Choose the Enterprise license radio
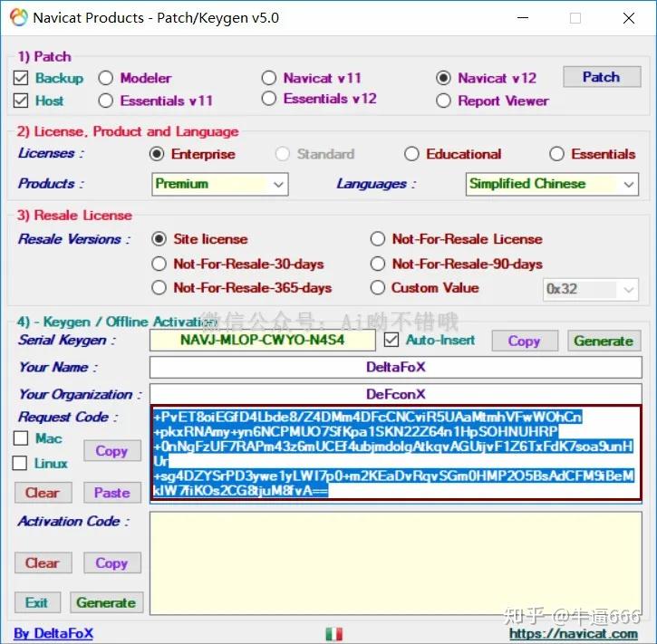This screenshot has width=657, height=644. tap(157, 154)
